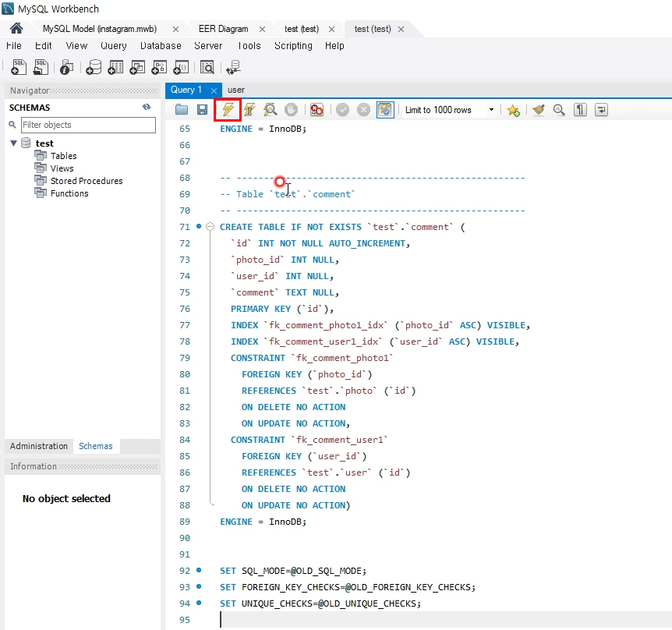Screen dimensions: 672x630
Task: Click line number 89 in gutter
Action: (185, 522)
